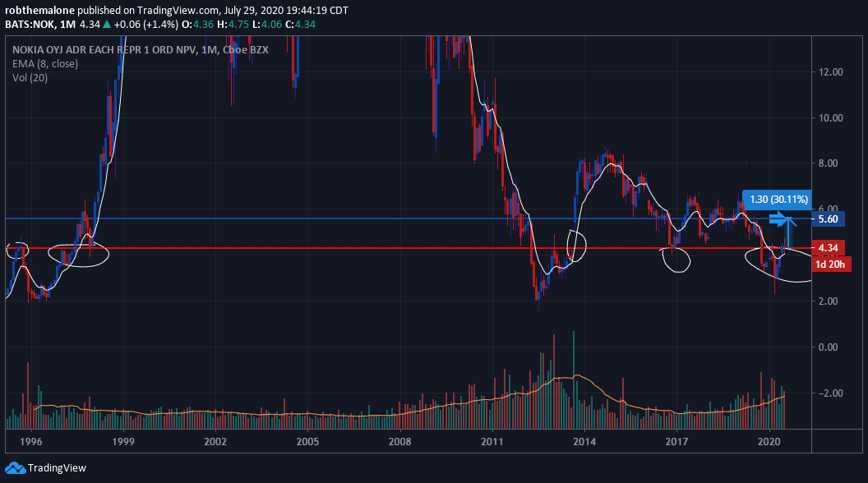
Task: Click the H:4.75 high value in header
Action: click(x=233, y=25)
